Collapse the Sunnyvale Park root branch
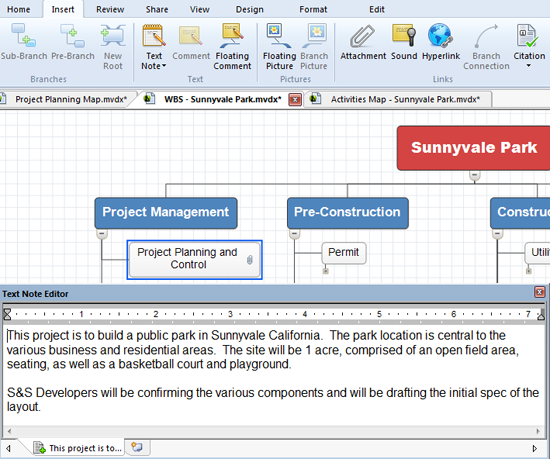The width and height of the screenshot is (550, 459). click(475, 175)
